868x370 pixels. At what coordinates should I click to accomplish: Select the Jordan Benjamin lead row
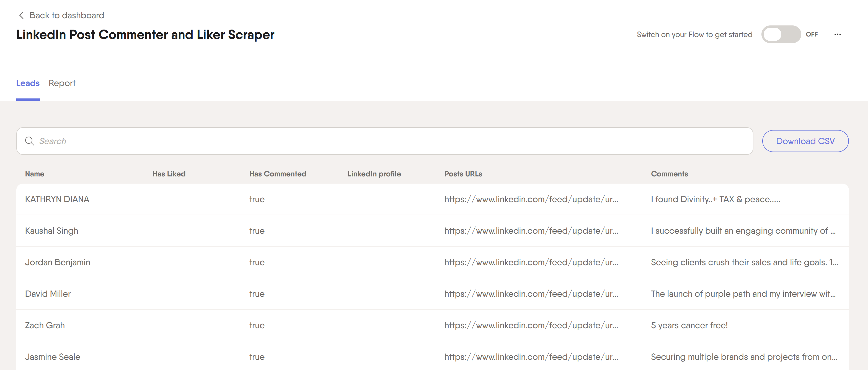click(x=432, y=262)
